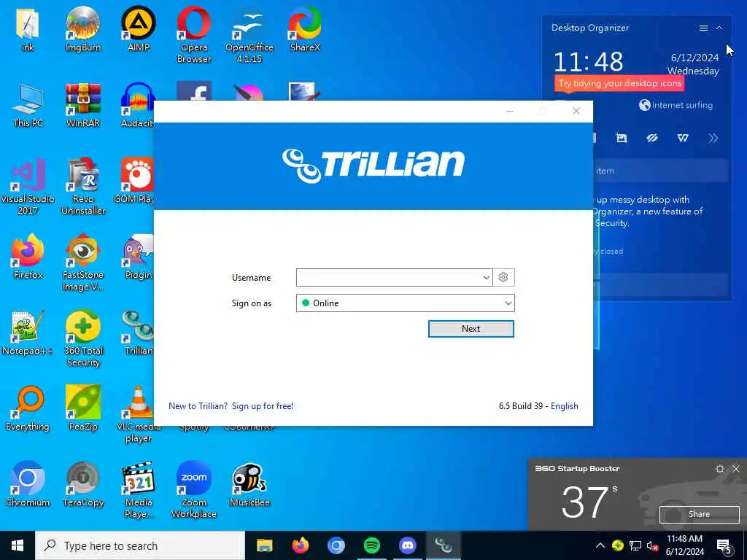Select the GOM Player desktop icon

click(135, 181)
